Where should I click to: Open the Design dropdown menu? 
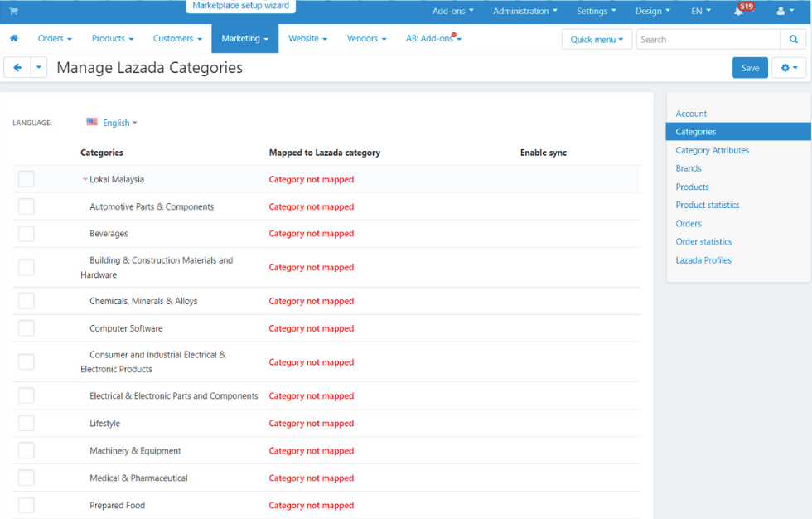pyautogui.click(x=653, y=11)
